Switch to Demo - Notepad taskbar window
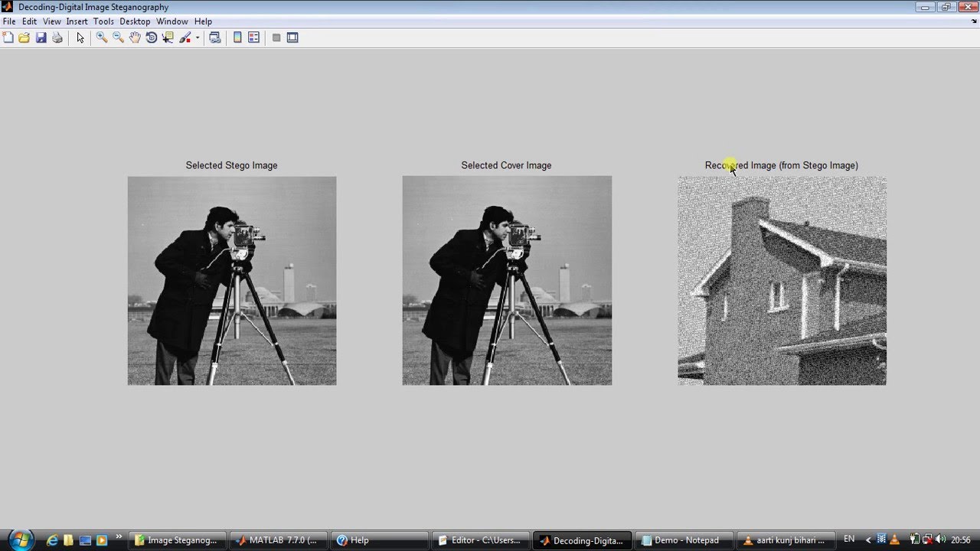980x551 pixels. [x=683, y=540]
